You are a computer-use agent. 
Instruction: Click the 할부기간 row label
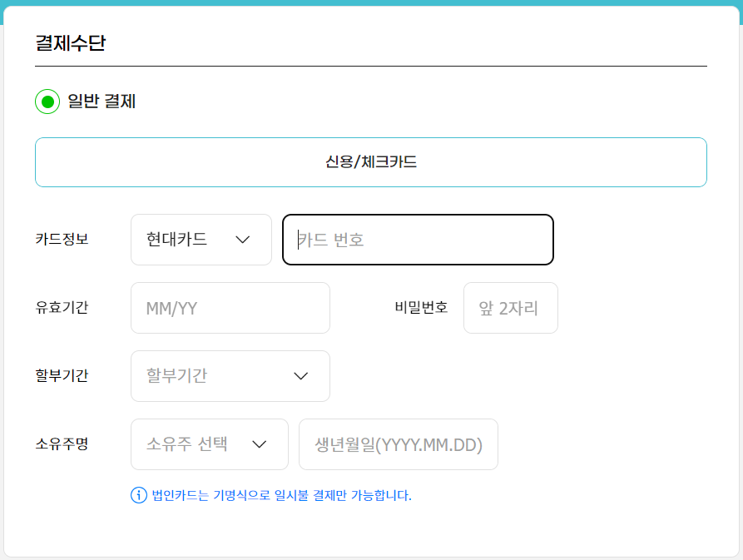pos(62,376)
